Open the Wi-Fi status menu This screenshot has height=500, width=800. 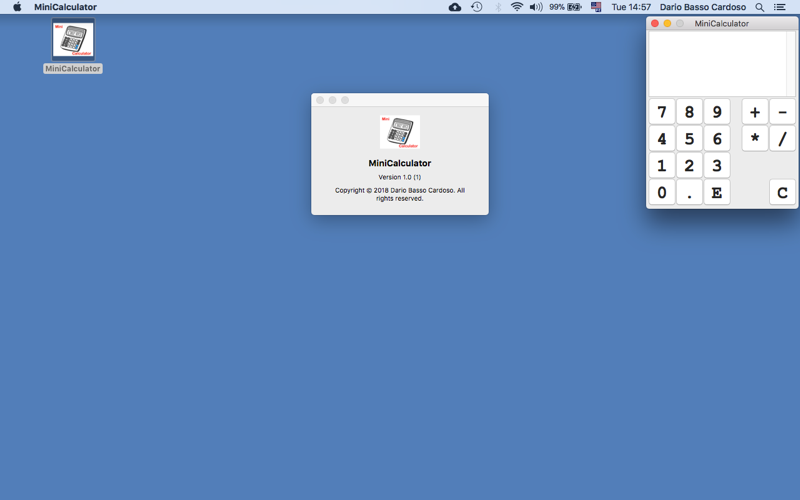point(517,7)
